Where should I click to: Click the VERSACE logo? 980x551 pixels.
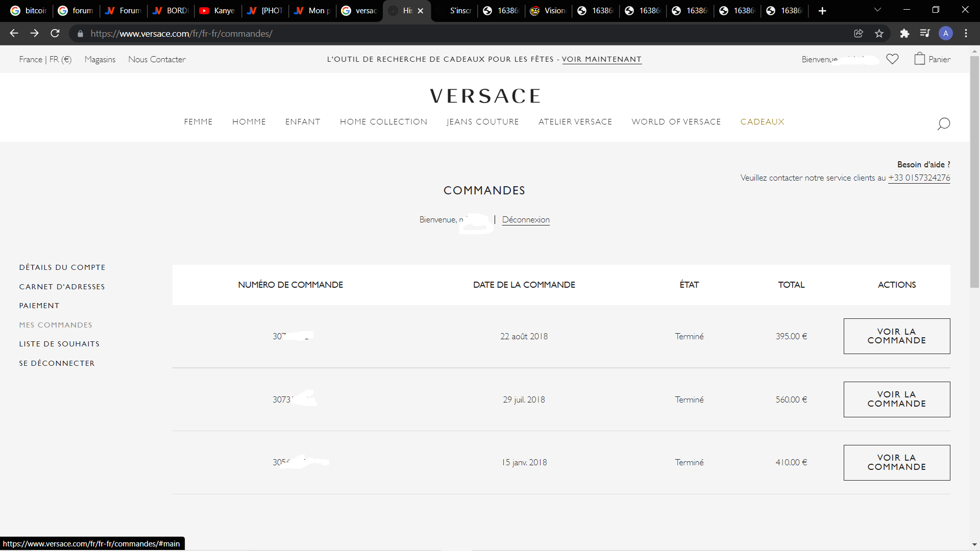[485, 96]
